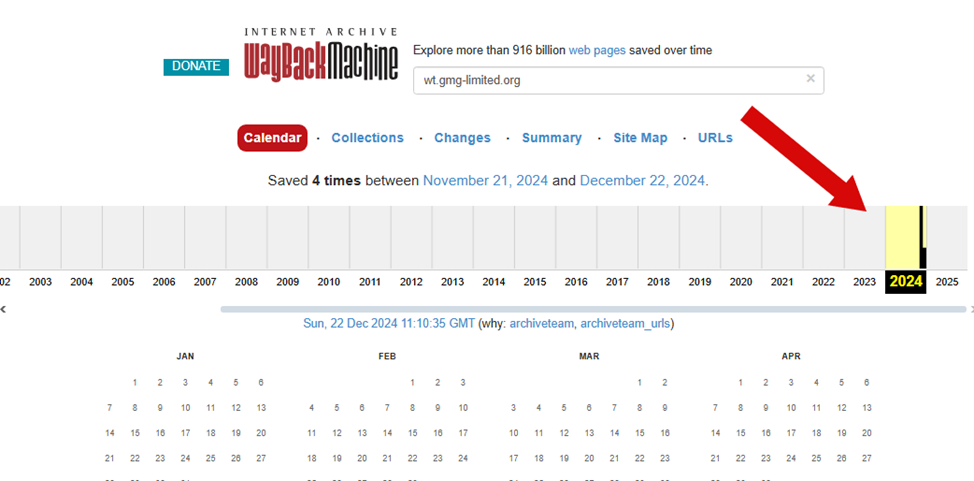
Task: Select year 2022 on the timeline
Action: pos(823,282)
